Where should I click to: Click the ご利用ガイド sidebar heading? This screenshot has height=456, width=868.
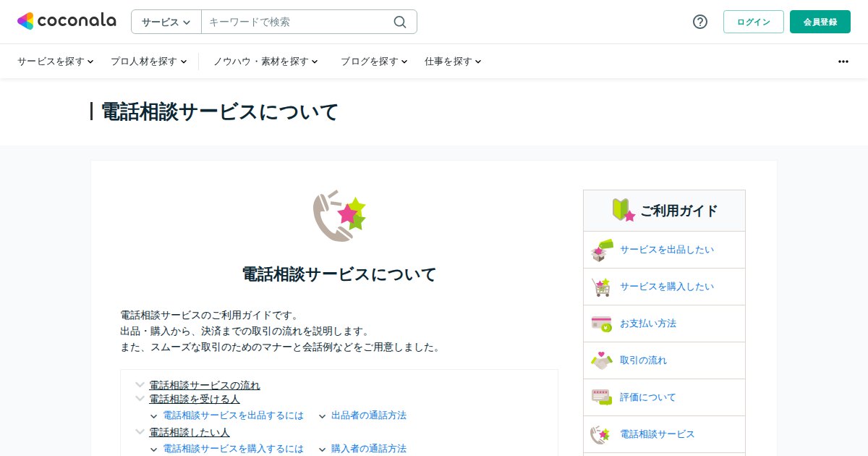[x=678, y=211]
